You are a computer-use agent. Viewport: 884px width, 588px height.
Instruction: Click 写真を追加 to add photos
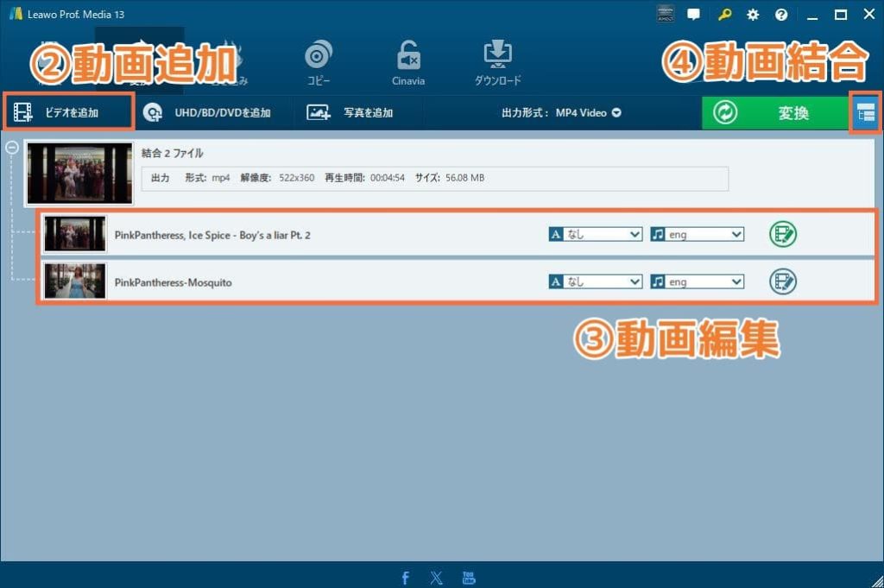pyautogui.click(x=350, y=112)
